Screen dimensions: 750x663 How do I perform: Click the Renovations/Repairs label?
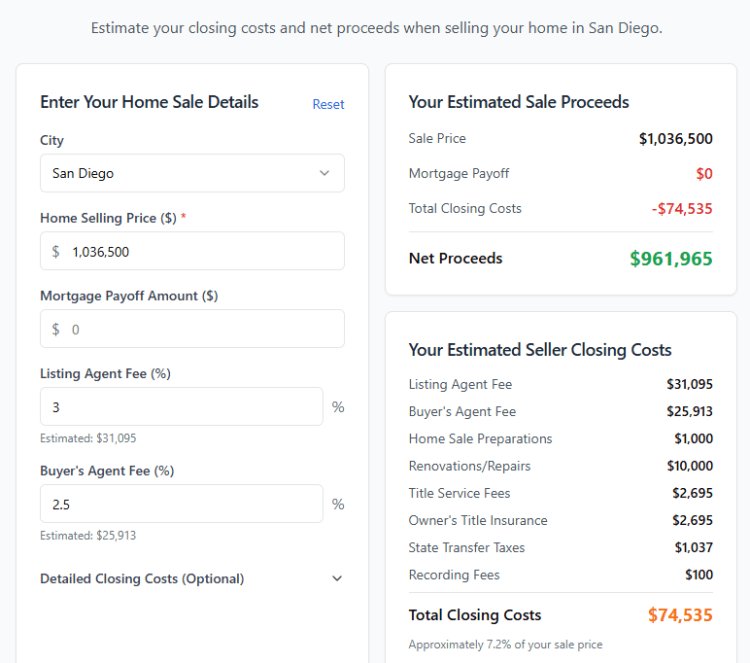[x=470, y=466]
